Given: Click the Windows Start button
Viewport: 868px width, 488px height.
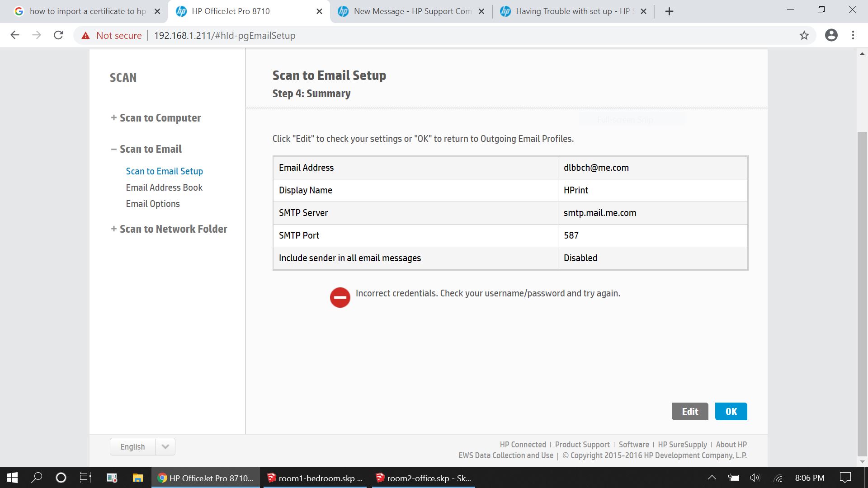Looking at the screenshot, I should (11, 478).
